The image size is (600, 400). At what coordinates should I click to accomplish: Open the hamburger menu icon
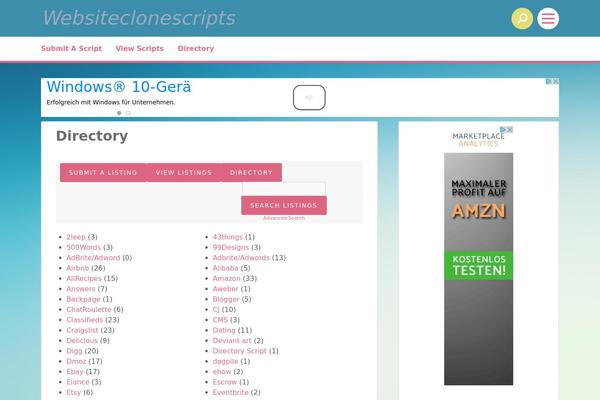[x=548, y=18]
